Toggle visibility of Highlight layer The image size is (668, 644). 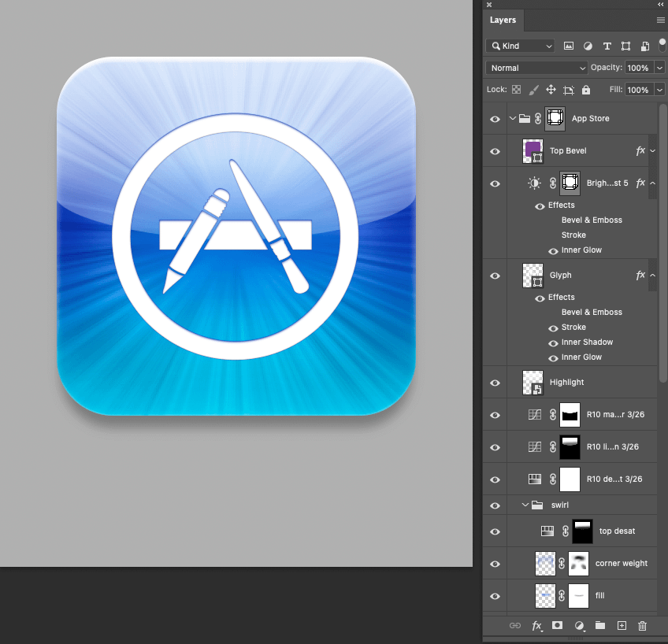pyautogui.click(x=495, y=383)
